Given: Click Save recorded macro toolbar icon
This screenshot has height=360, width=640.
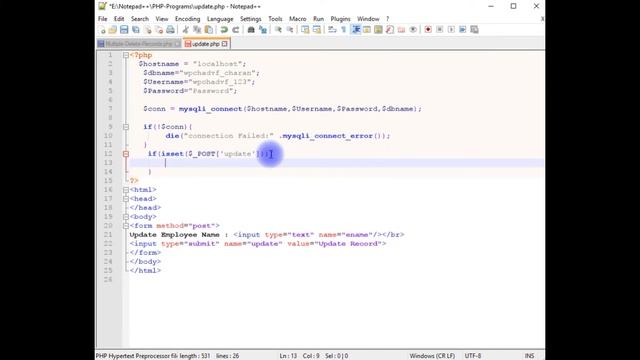Looking at the screenshot, I should coord(474,30).
